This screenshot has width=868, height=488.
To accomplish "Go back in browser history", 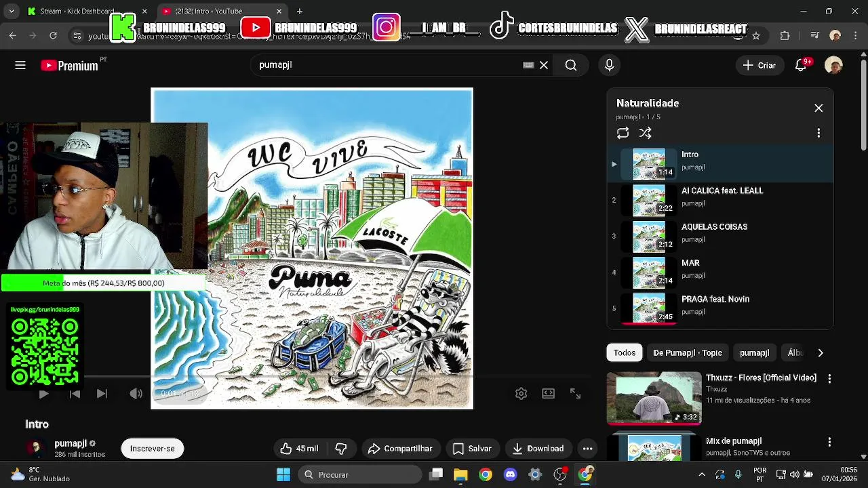I will [x=12, y=35].
